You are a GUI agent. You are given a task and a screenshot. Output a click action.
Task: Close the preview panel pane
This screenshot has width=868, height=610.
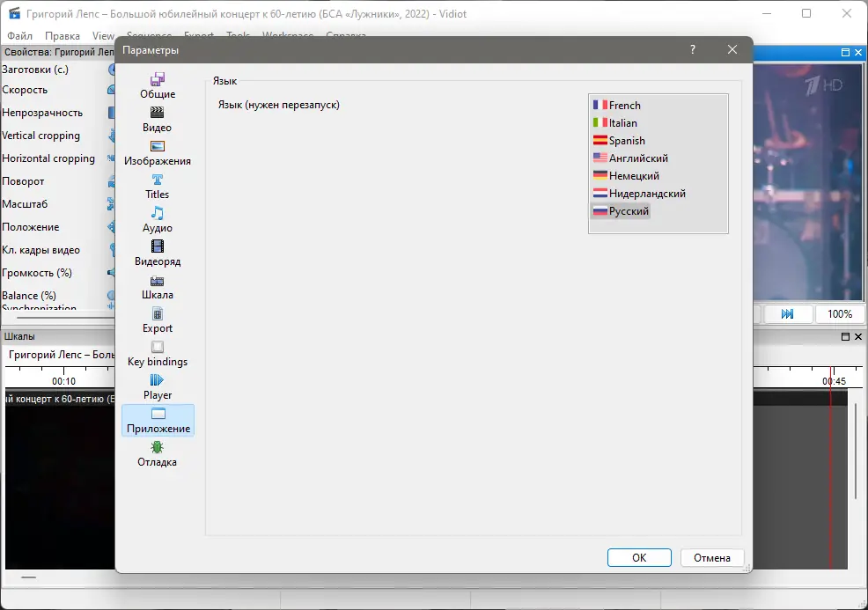(x=858, y=52)
